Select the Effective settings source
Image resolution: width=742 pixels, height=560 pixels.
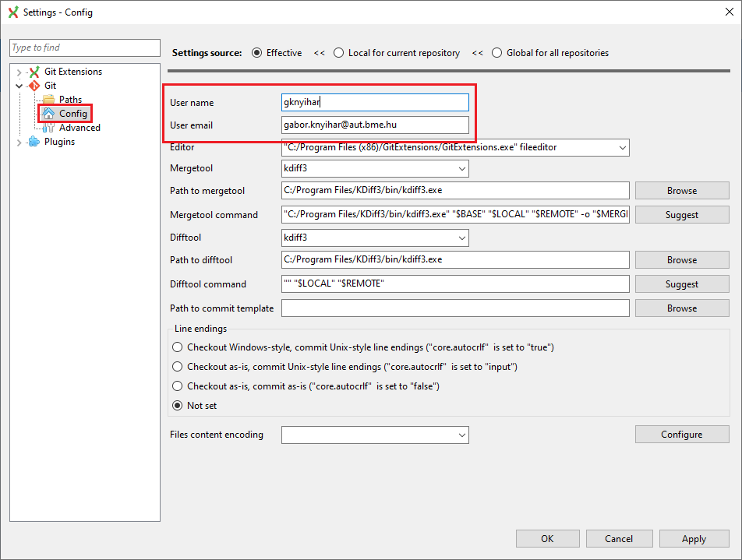257,53
